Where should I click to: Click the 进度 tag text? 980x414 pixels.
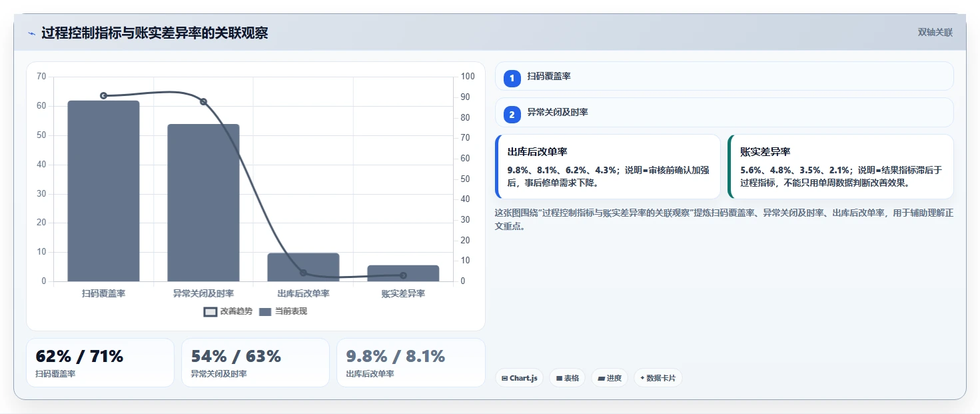[x=614, y=378]
